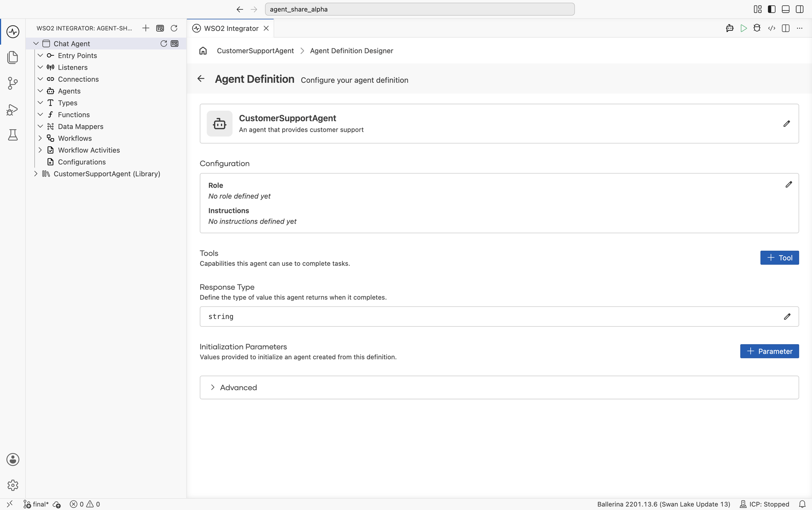The height and width of the screenshot is (510, 812).
Task: Add a new Parameter button
Action: [769, 351]
